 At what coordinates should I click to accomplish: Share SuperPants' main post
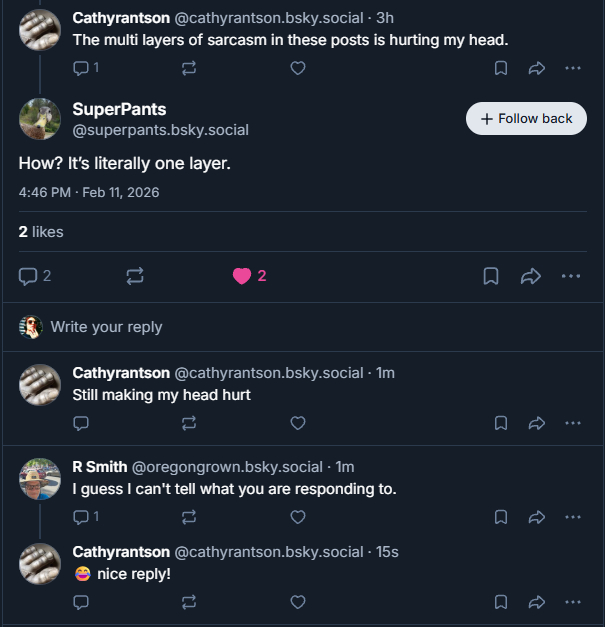(531, 276)
